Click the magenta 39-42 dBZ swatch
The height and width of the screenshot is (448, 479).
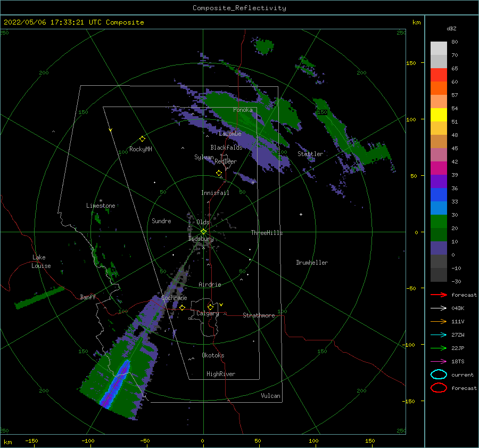point(439,168)
